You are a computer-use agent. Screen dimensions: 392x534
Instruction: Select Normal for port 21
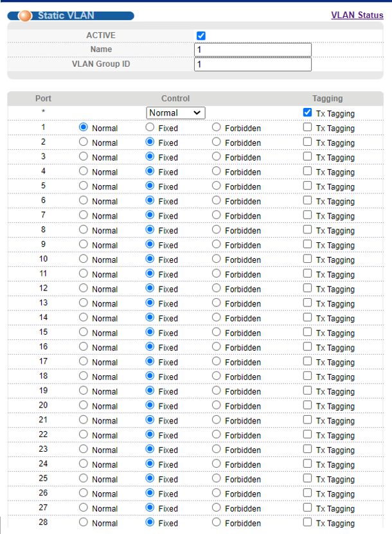(x=84, y=420)
